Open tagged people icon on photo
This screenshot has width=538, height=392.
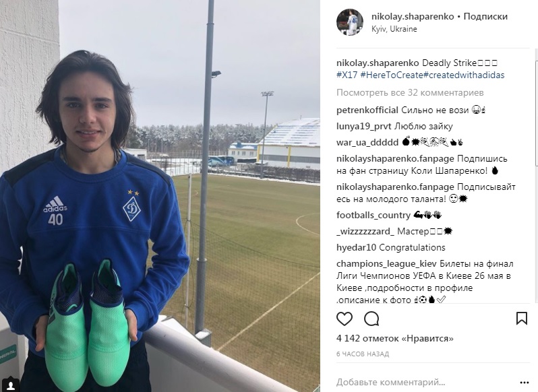tap(11, 383)
